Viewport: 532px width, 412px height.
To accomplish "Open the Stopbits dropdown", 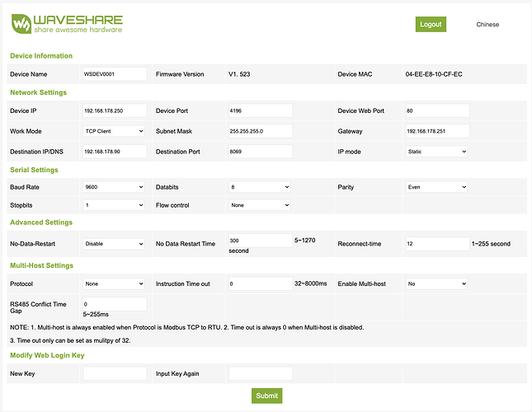I will (x=114, y=205).
